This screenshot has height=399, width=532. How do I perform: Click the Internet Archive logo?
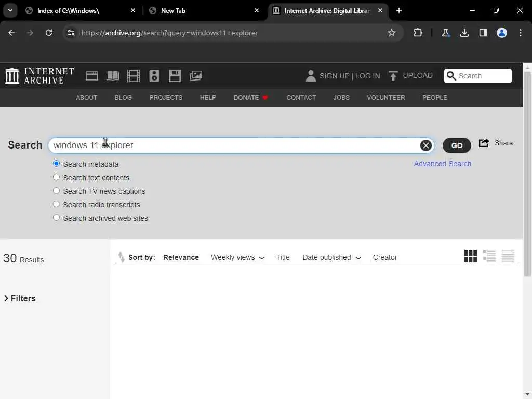(x=39, y=76)
